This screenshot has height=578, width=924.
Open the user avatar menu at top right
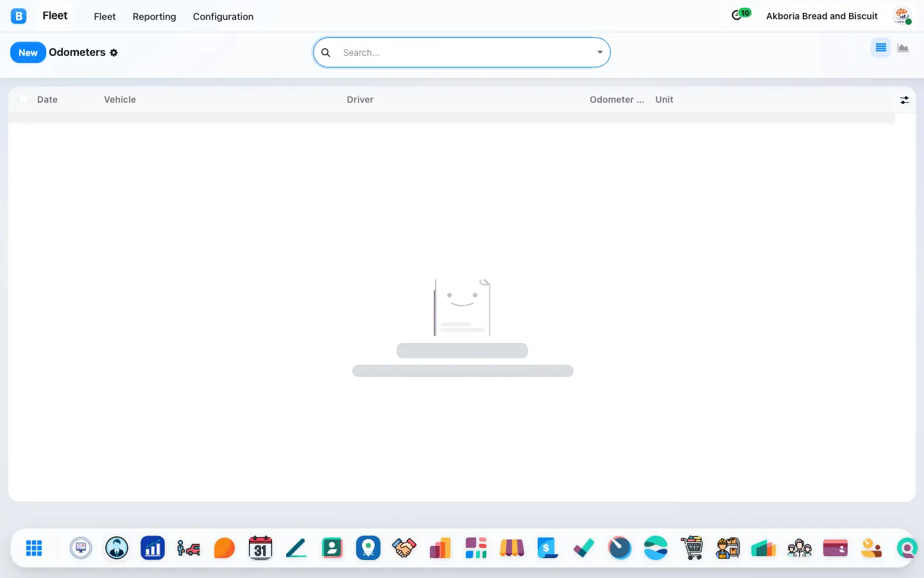tap(903, 16)
